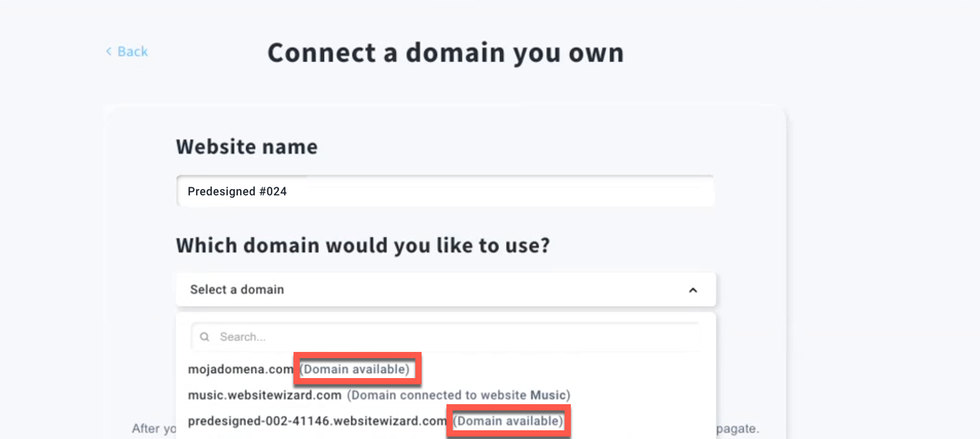The width and height of the screenshot is (980, 439).
Task: Pick predesigned-002-41146.websitewizard.com option
Action: tap(317, 422)
